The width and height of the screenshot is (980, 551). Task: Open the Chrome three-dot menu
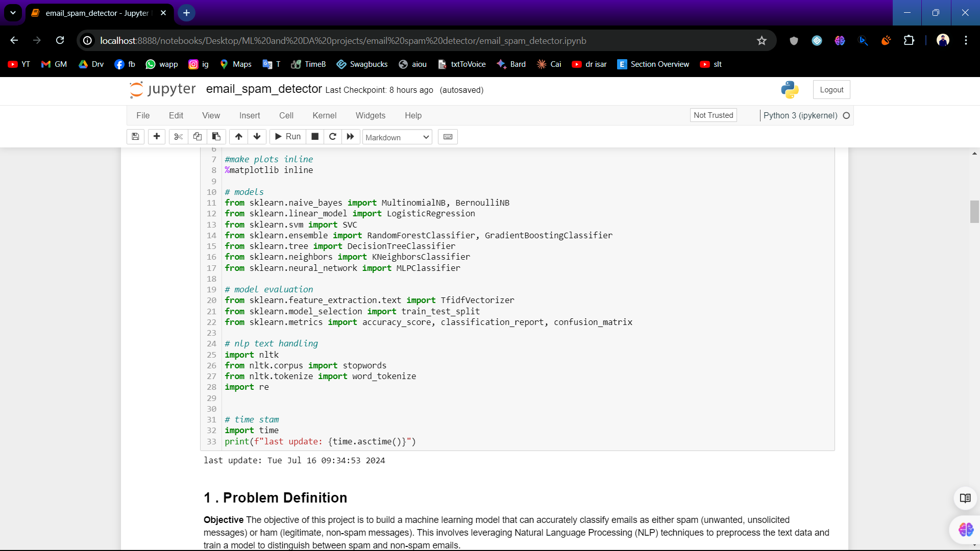click(966, 40)
